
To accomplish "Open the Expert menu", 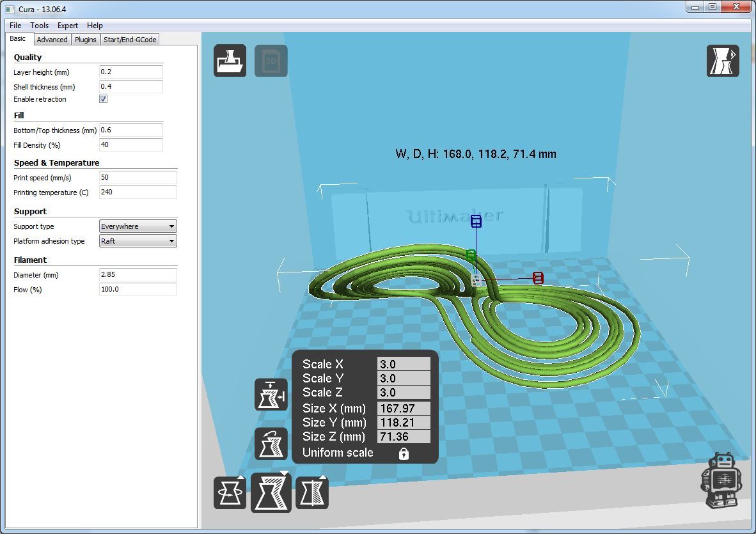I will pos(68,26).
